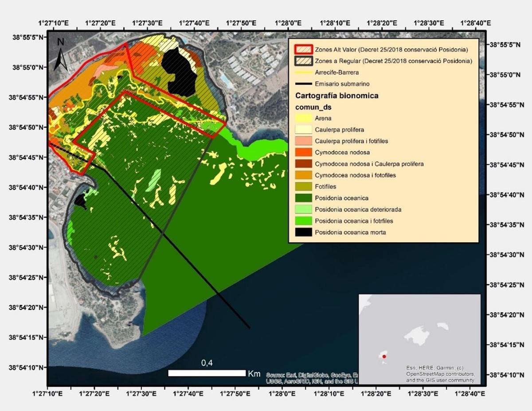Click the 'Fotifiles' legend label
This screenshot has height=411, width=532.
click(x=326, y=187)
